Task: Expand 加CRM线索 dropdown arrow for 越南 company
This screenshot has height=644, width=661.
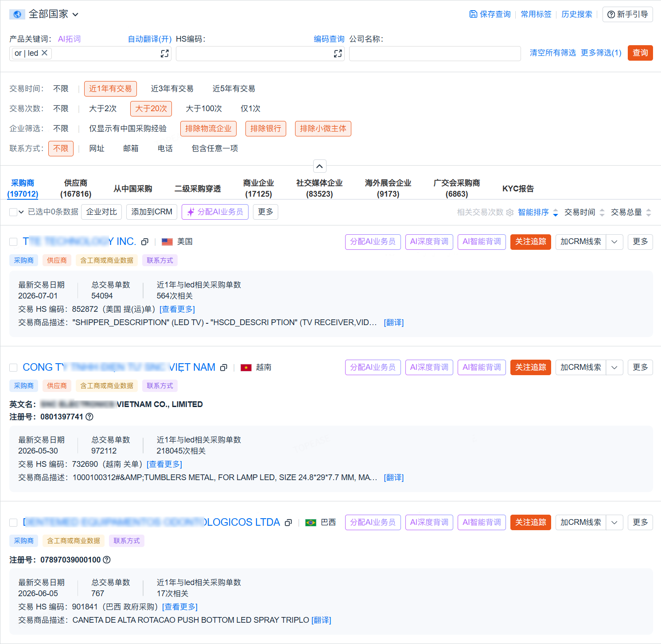Action: coord(614,368)
